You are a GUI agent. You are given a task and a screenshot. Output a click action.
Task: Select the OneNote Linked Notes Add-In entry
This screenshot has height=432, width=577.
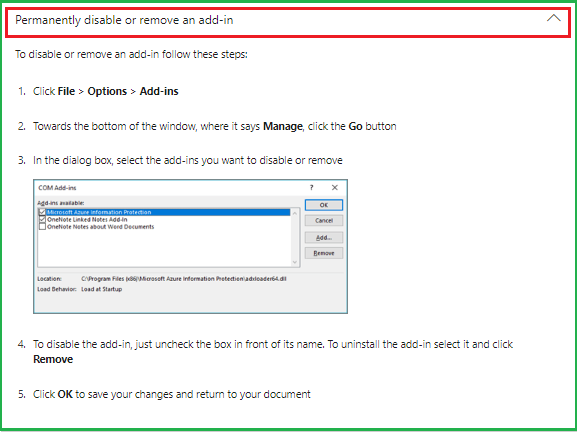coord(87,220)
